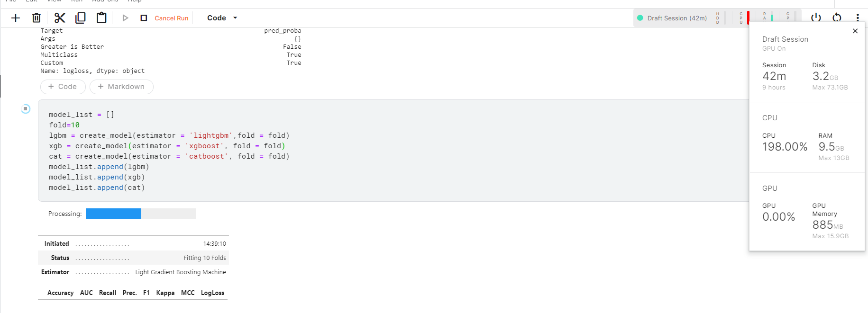Run the model_list code cell
Screen dimensions: 868x313
coord(25,109)
